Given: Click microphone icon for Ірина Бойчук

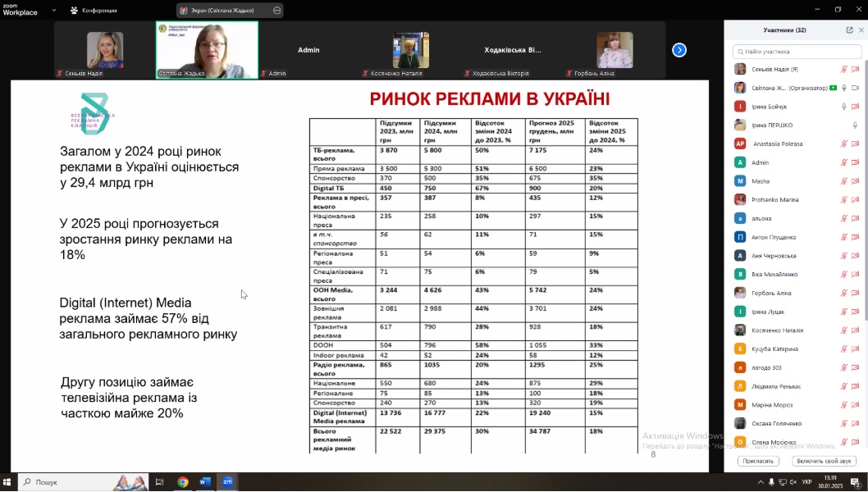Looking at the screenshot, I should coord(843,107).
